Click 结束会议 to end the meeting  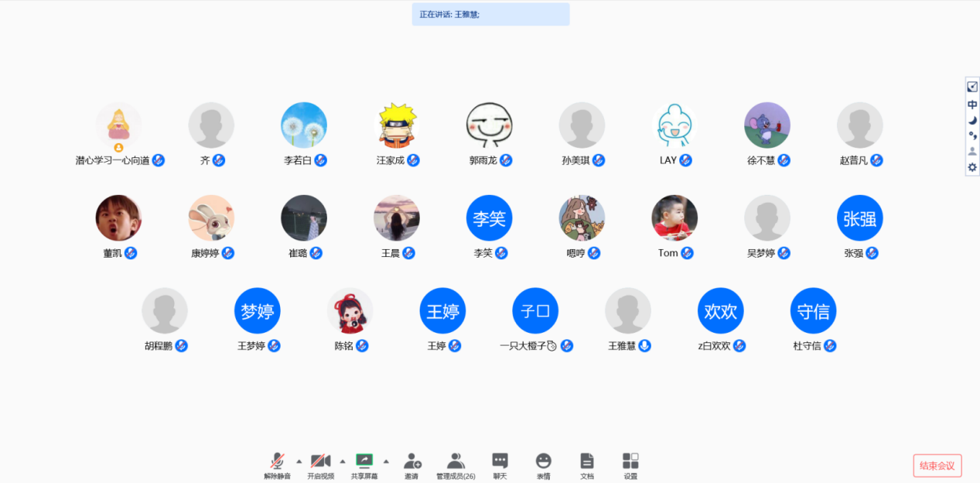pos(937,465)
